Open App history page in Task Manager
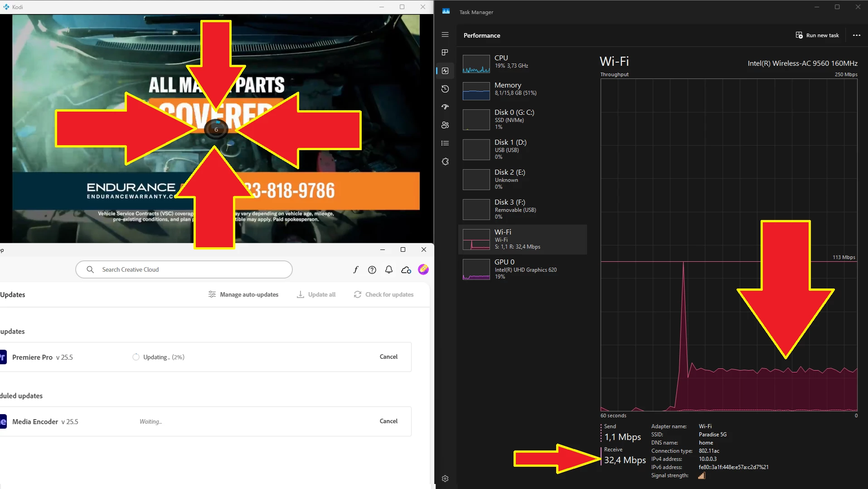The image size is (868, 489). click(x=445, y=89)
